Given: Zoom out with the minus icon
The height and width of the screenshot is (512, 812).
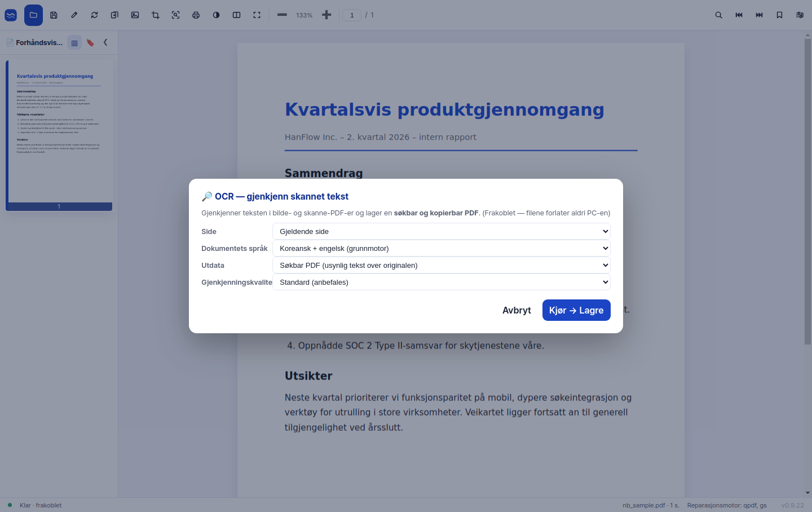Looking at the screenshot, I should point(282,15).
